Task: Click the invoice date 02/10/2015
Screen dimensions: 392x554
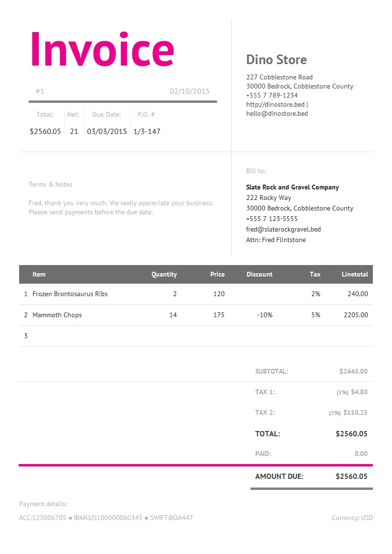Action: click(190, 91)
